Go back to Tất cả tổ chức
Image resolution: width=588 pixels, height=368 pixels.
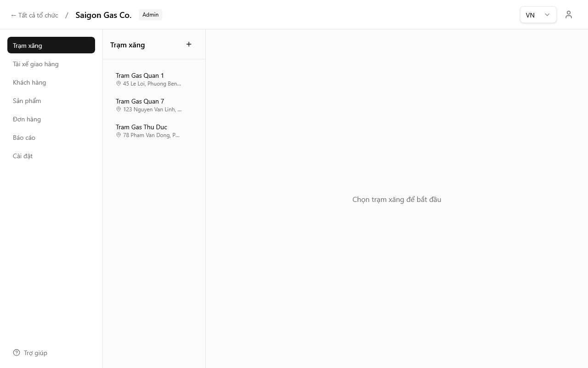click(x=34, y=15)
